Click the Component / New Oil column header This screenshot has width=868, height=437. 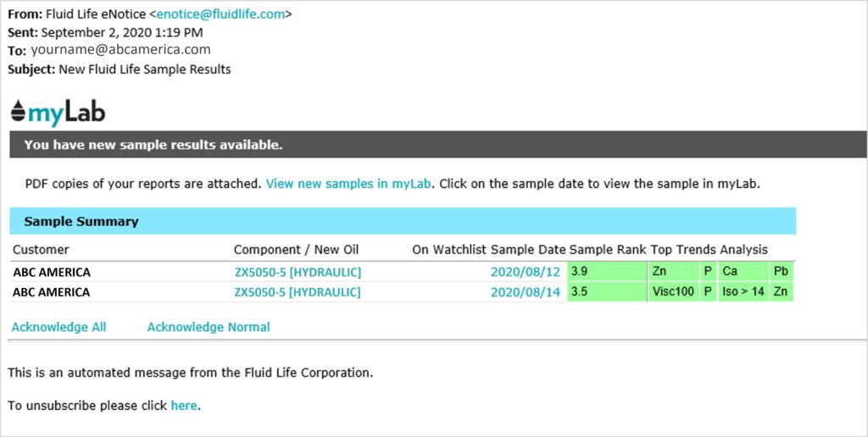point(297,250)
